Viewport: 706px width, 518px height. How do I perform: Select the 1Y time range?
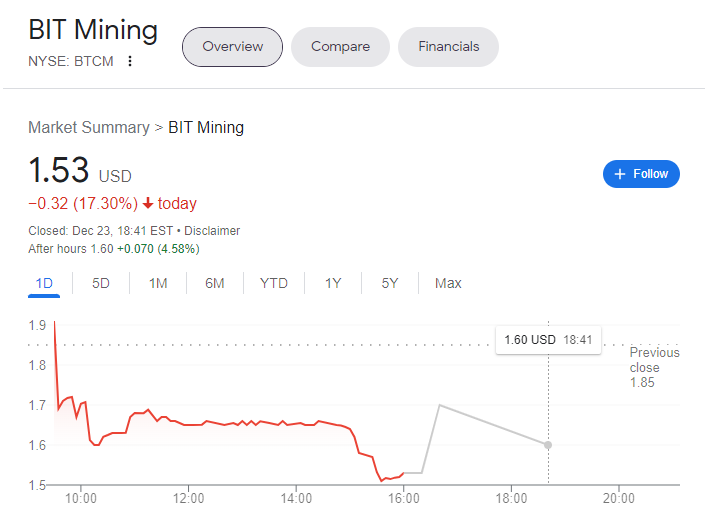click(333, 283)
